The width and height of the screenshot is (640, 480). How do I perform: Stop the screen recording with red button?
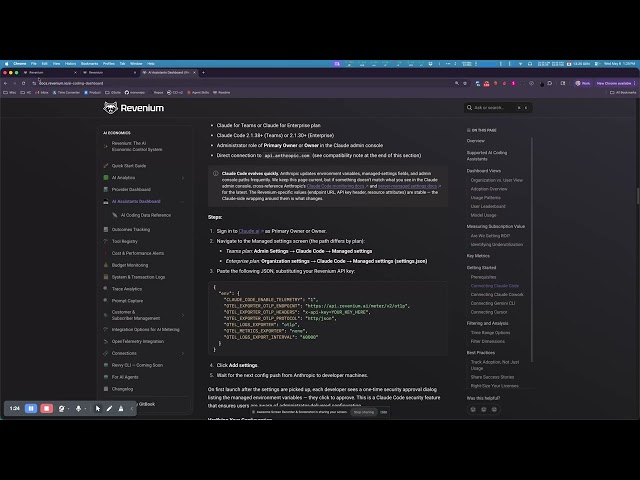pyautogui.click(x=47, y=408)
